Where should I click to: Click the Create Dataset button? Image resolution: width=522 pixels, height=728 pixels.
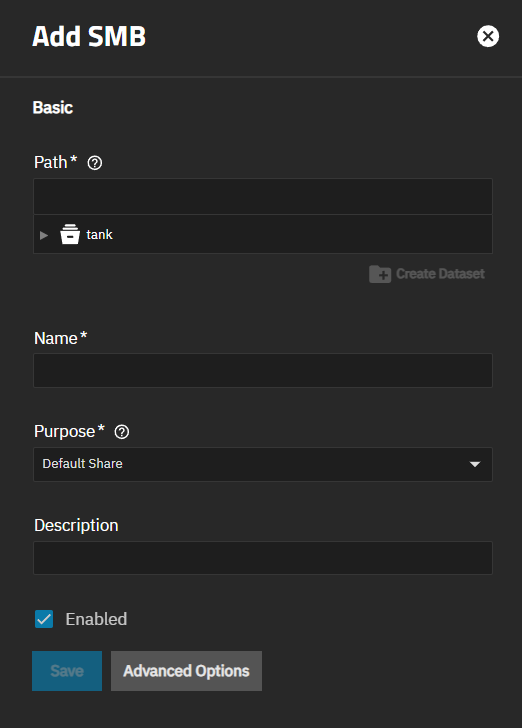[x=426, y=274]
